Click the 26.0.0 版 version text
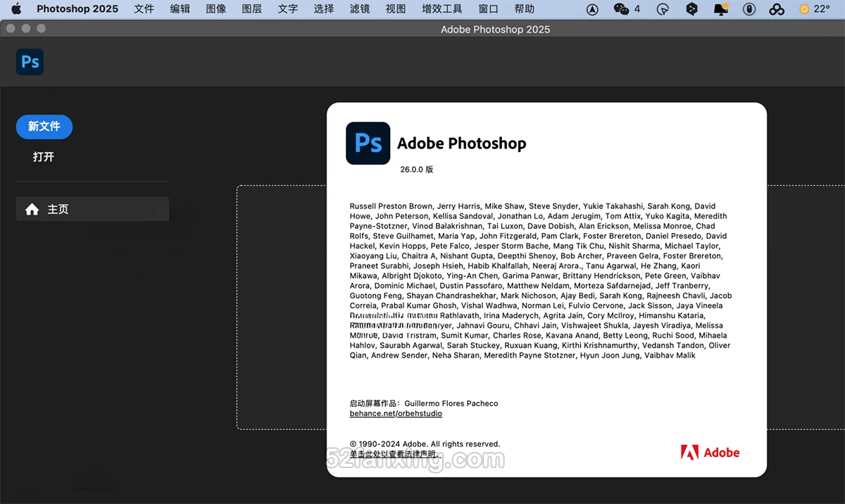This screenshot has height=504, width=845. [x=417, y=170]
